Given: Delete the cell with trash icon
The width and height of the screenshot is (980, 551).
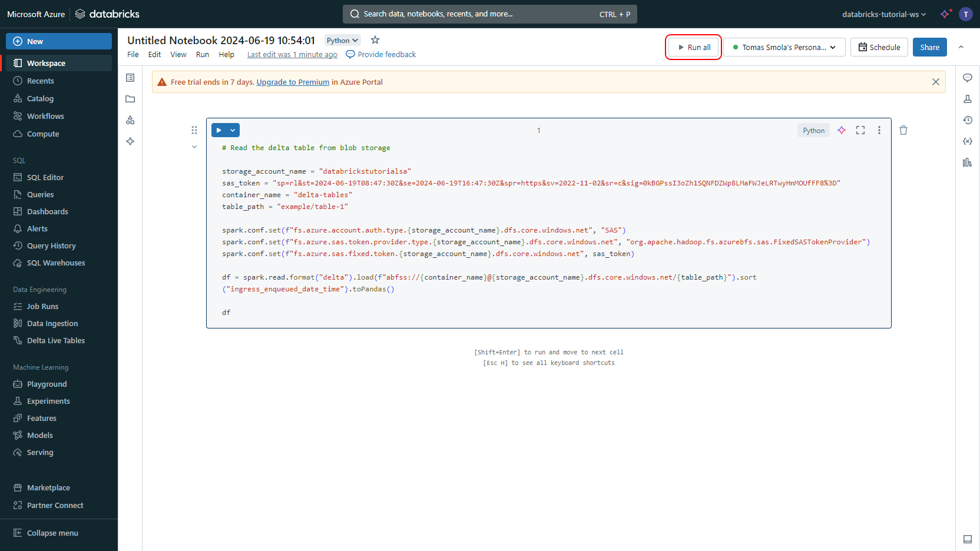Looking at the screenshot, I should pos(903,130).
